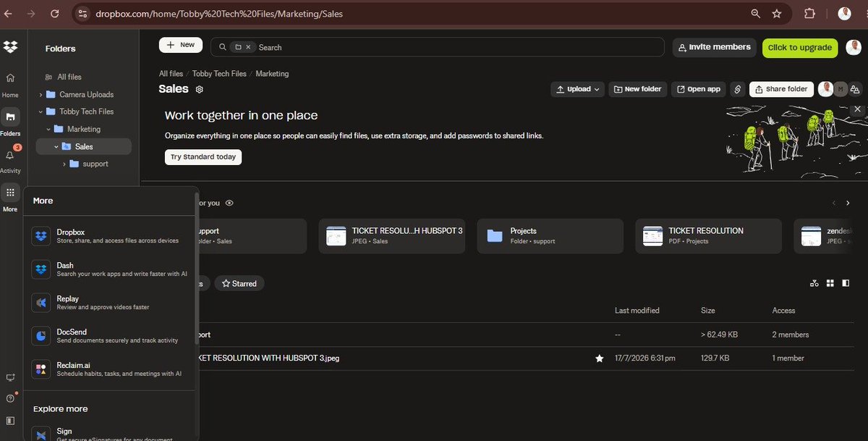
Task: Click the screen icon above the help icon
Action: click(x=10, y=377)
